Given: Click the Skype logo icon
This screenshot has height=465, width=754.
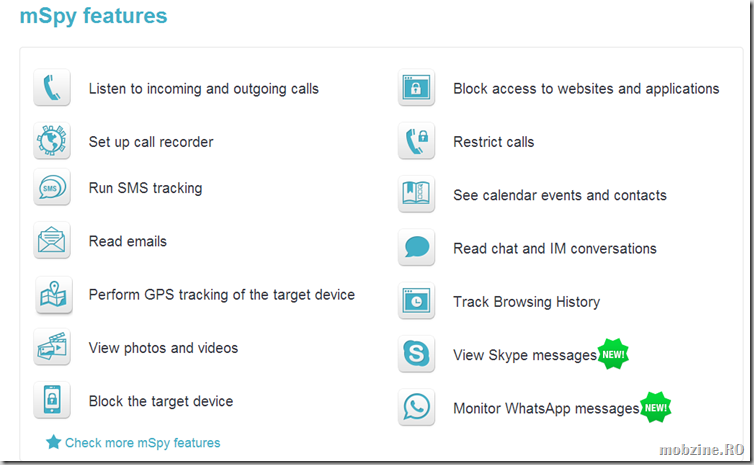Looking at the screenshot, I should tap(416, 354).
